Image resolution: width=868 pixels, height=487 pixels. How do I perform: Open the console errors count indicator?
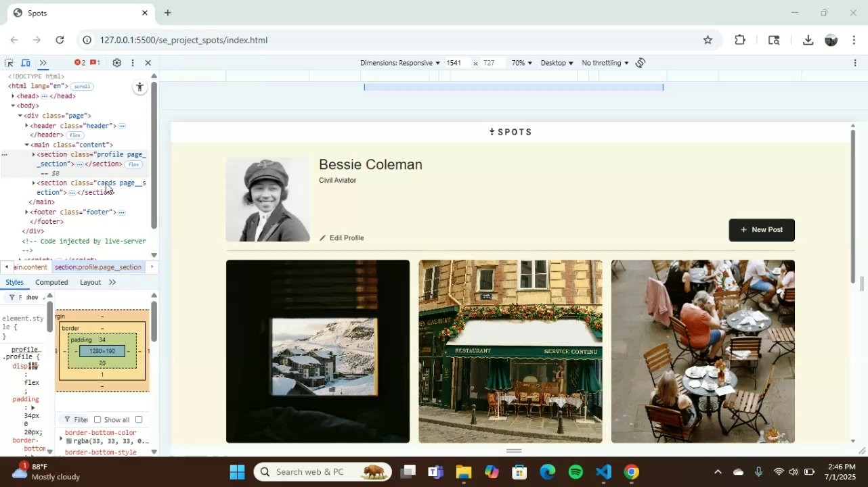click(80, 63)
